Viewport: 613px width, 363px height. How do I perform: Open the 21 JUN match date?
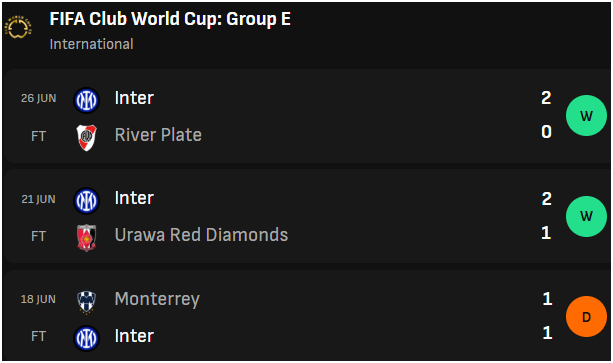38,199
